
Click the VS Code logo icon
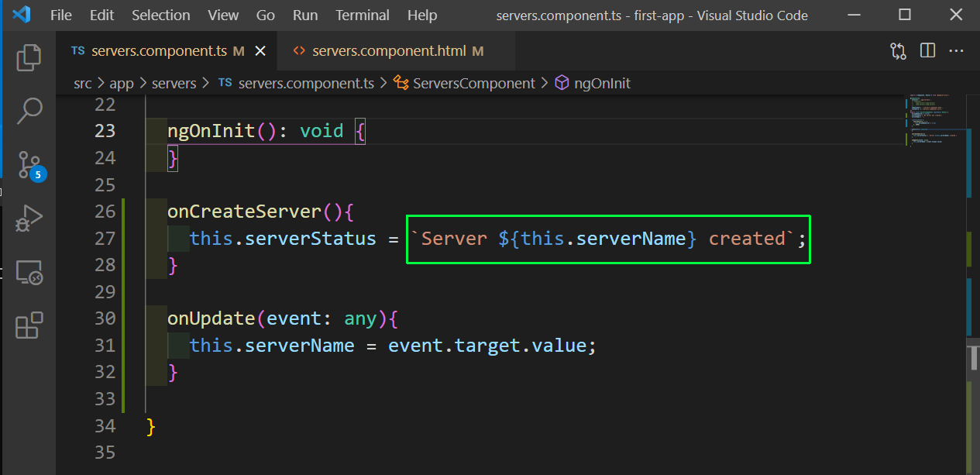22,15
